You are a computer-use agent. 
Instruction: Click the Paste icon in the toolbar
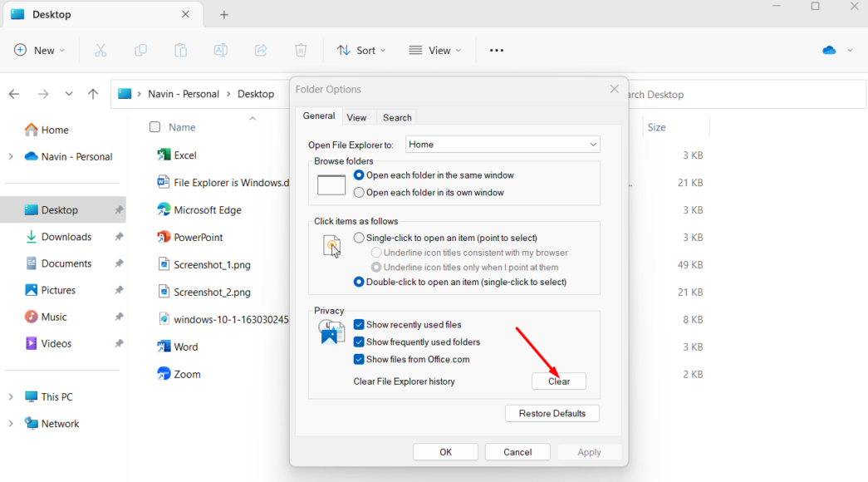180,50
